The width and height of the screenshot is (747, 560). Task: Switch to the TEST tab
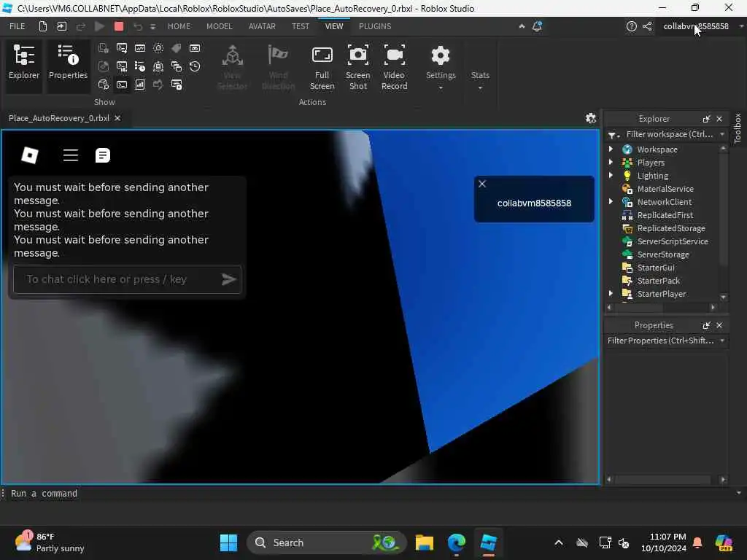[x=300, y=27]
